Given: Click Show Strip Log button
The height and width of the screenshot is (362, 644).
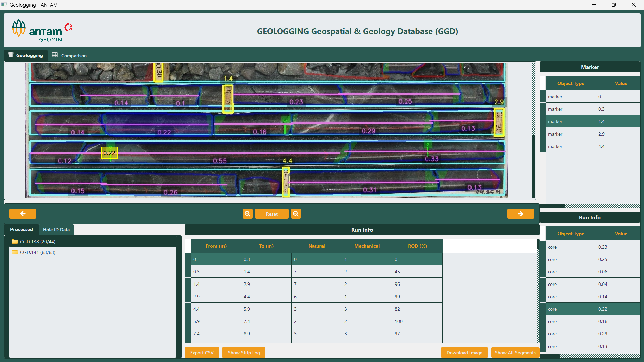Looking at the screenshot, I should pos(244,353).
